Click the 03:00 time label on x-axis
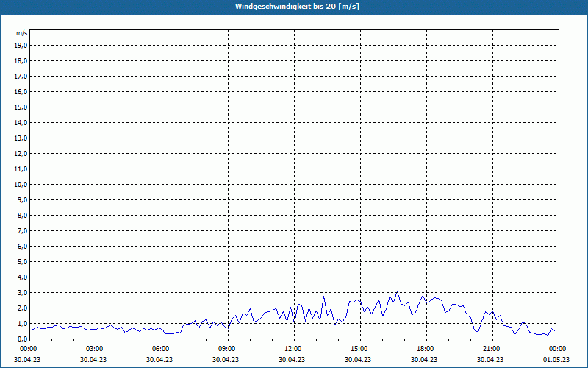Viewport: 588px width, 368px height. click(95, 349)
